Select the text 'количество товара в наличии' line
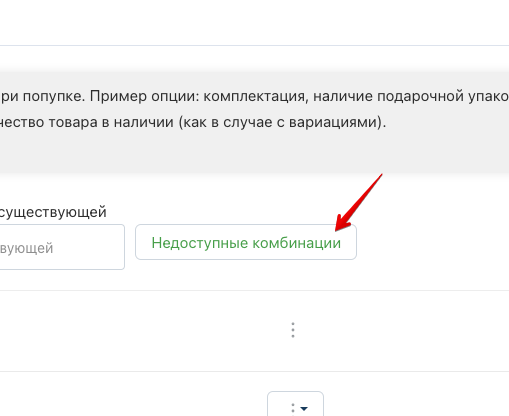Image resolution: width=509 pixels, height=416 pixels. pos(193,122)
